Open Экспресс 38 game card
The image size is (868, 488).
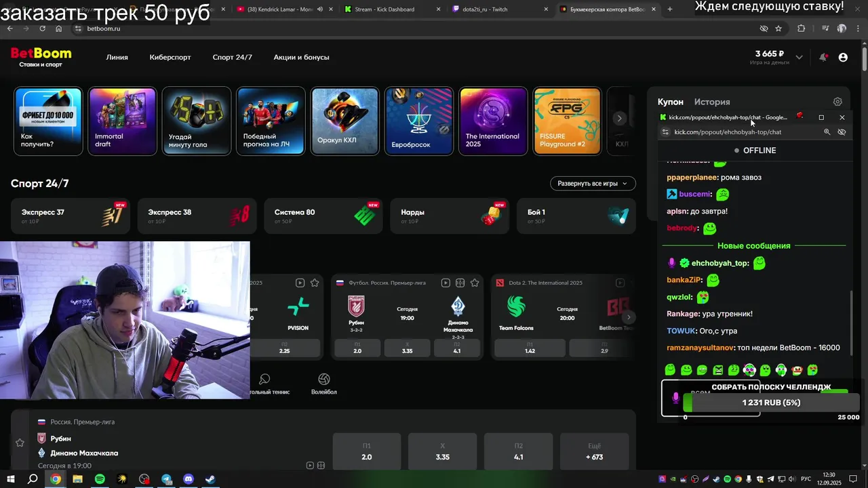pos(197,216)
